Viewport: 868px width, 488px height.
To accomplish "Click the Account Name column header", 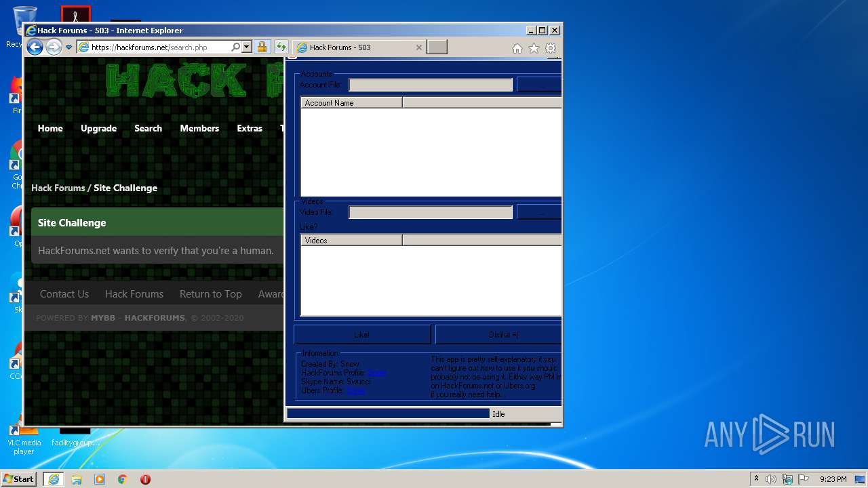I will 351,102.
